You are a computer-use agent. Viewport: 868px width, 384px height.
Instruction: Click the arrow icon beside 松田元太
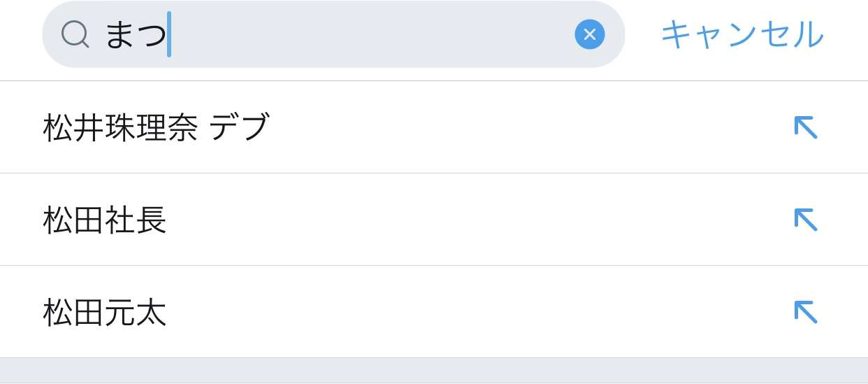pos(805,312)
